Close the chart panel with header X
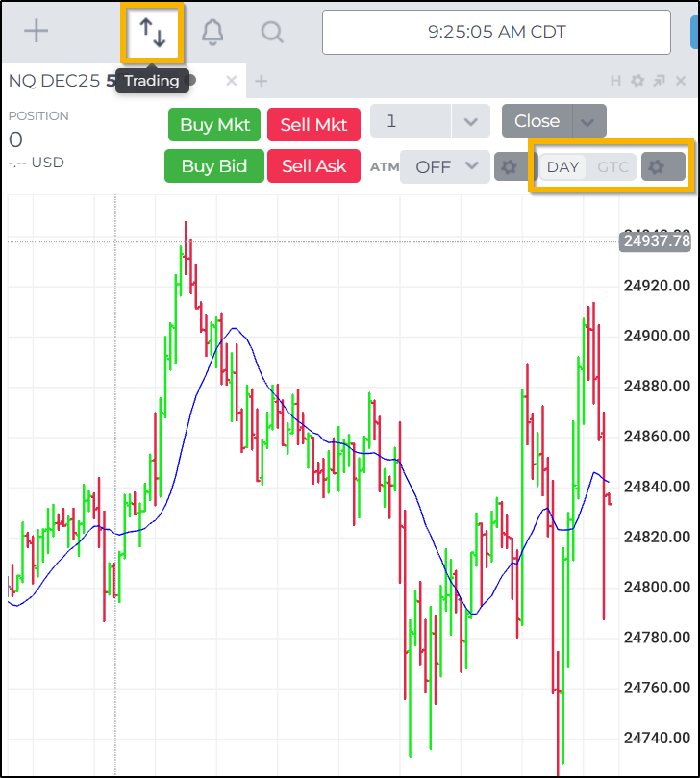 point(681,81)
